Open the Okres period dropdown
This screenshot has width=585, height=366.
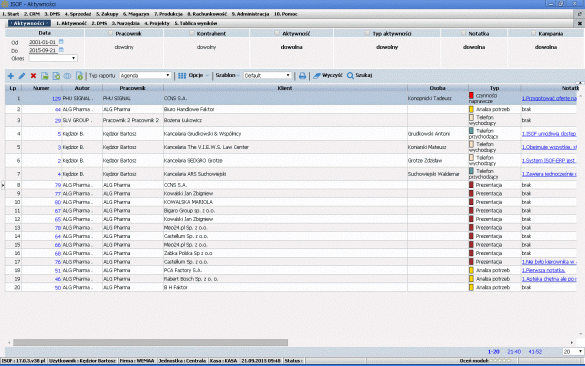coord(53,58)
